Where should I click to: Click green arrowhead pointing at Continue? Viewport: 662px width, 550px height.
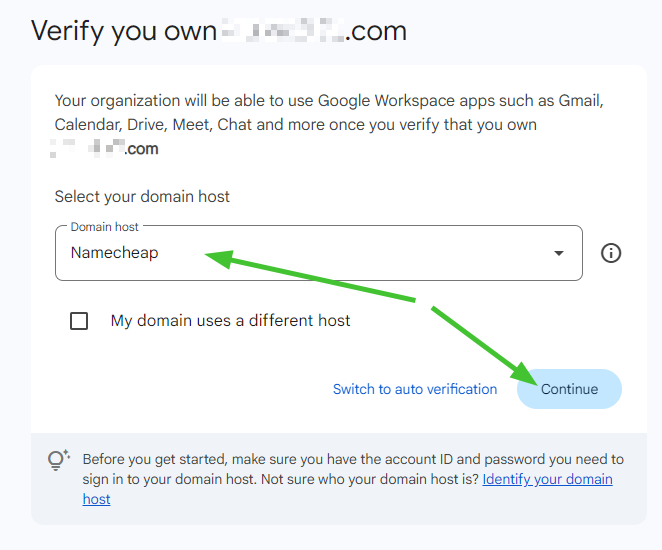point(524,375)
